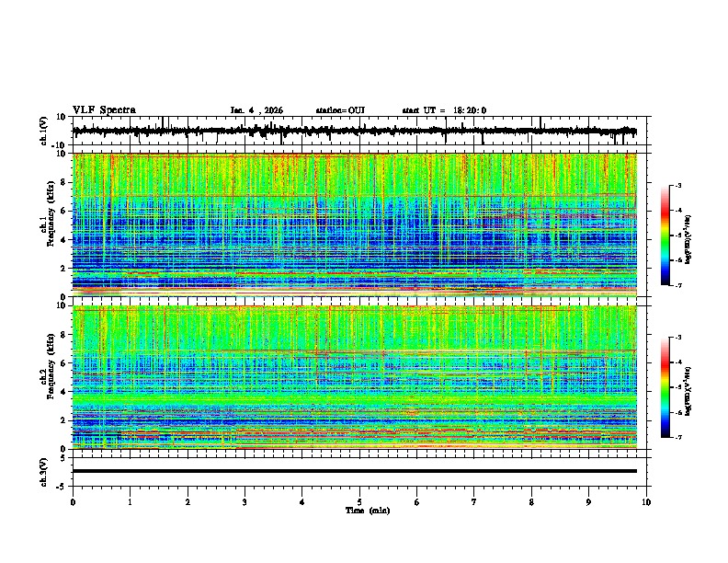
Task: Click time axis tick label "9"
Action: [x=588, y=502]
